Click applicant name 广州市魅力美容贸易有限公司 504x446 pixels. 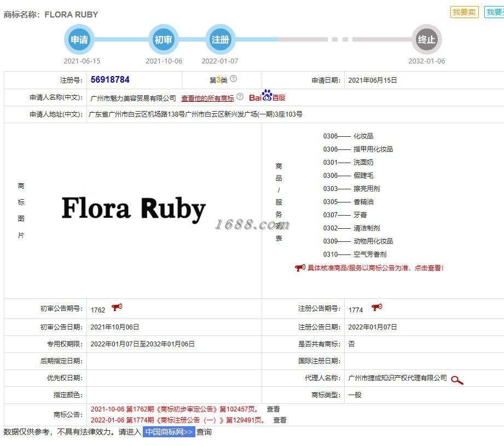[x=133, y=98]
